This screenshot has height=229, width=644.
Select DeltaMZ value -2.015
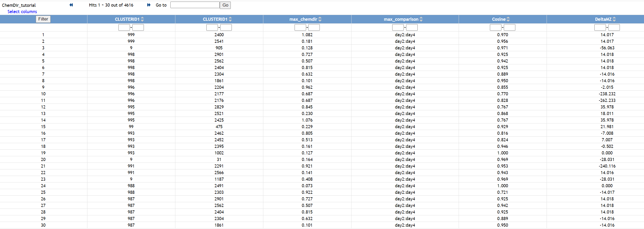pos(607,87)
